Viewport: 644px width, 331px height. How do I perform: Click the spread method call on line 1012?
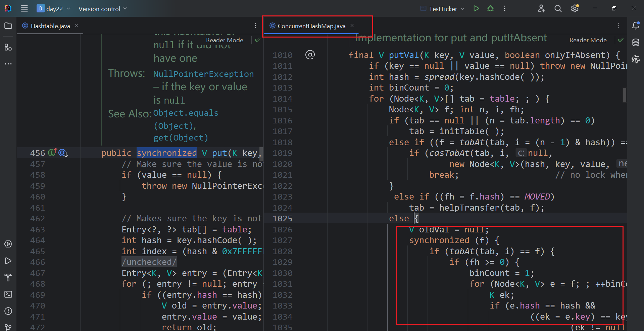(x=439, y=77)
